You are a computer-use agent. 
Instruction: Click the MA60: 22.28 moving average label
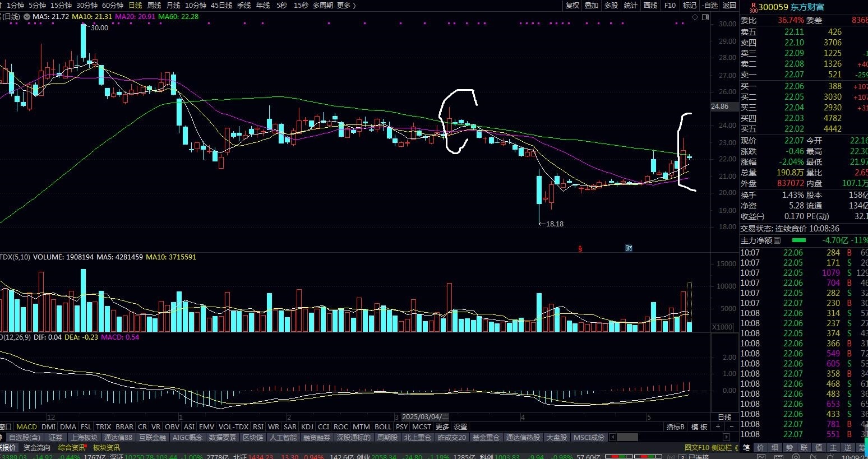(178, 17)
